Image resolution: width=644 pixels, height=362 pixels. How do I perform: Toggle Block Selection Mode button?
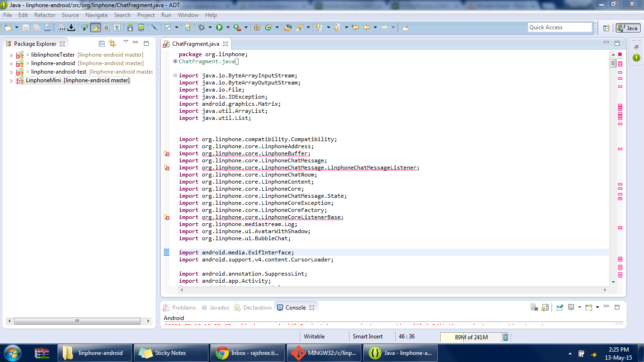(x=106, y=27)
